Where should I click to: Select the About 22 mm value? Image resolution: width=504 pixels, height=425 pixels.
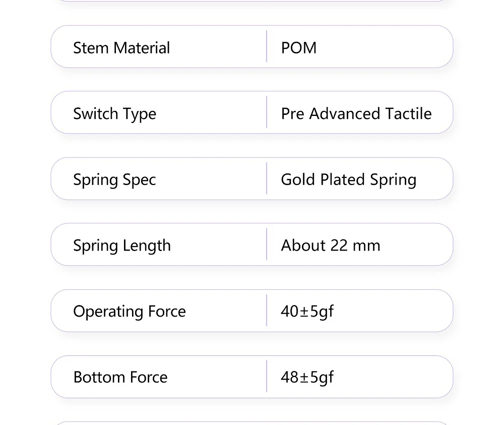click(x=330, y=246)
